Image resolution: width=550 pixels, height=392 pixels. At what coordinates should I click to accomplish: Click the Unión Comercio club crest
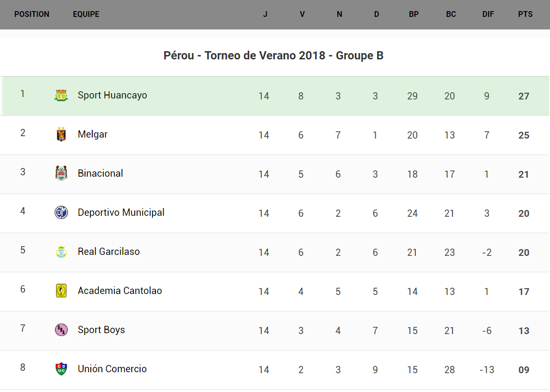tap(61, 369)
